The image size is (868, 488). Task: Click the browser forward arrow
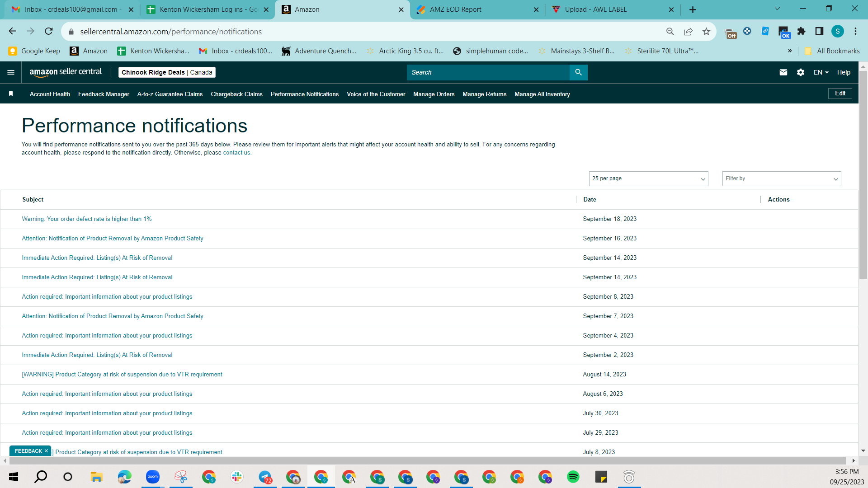tap(30, 31)
